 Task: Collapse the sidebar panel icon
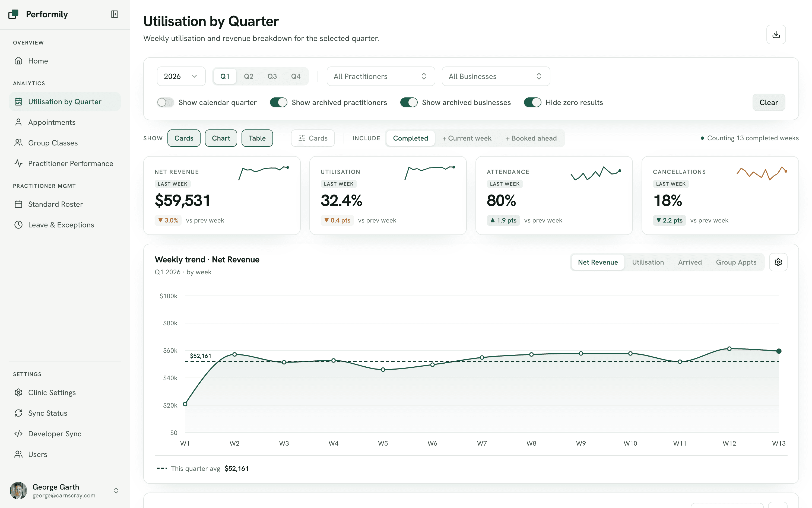tap(114, 14)
